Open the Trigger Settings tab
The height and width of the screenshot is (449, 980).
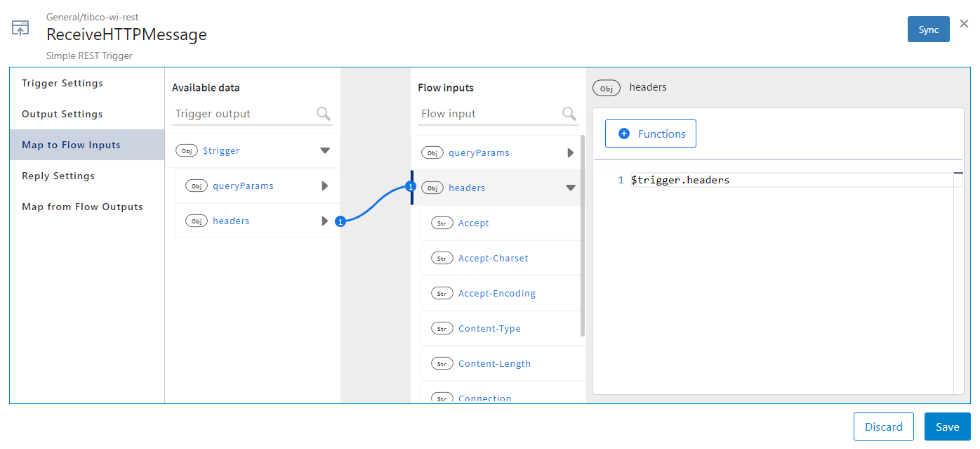pos(62,83)
